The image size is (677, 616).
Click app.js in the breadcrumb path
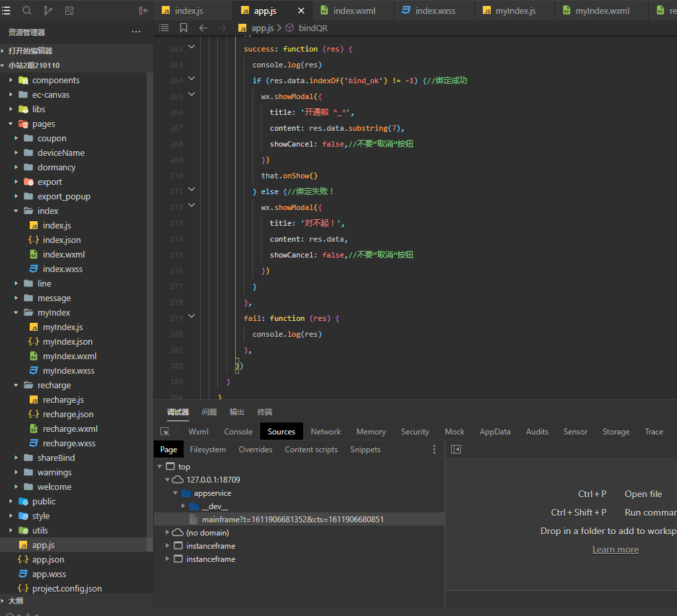262,28
